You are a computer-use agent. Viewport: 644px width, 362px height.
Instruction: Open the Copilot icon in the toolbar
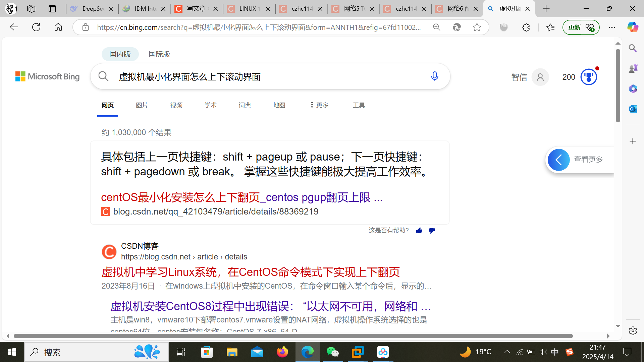633,27
